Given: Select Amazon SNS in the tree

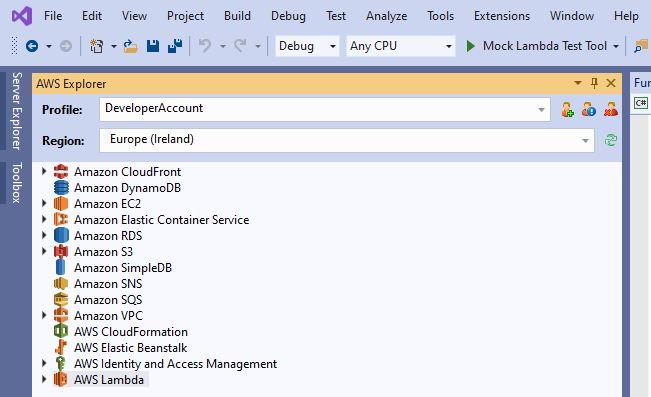Looking at the screenshot, I should click(x=108, y=284).
